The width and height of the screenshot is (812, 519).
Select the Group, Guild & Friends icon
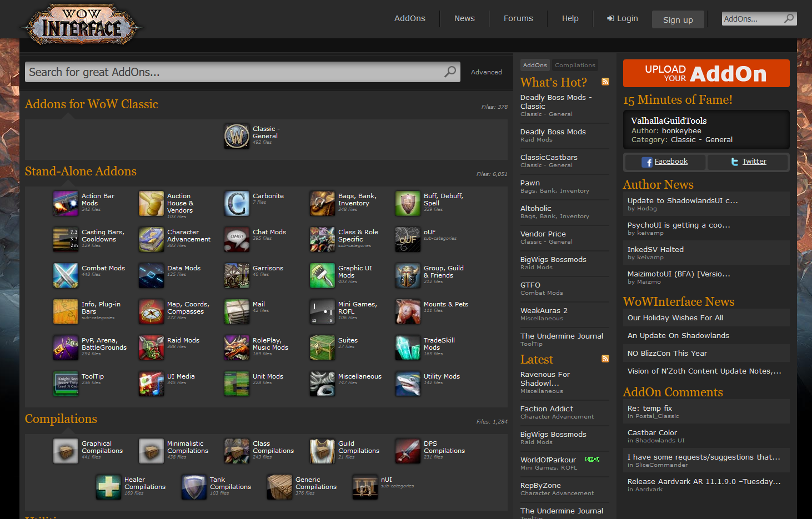tap(408, 275)
